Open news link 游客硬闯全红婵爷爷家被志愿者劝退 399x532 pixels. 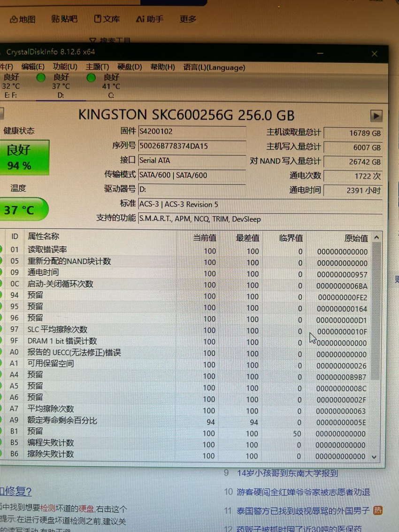click(x=303, y=492)
